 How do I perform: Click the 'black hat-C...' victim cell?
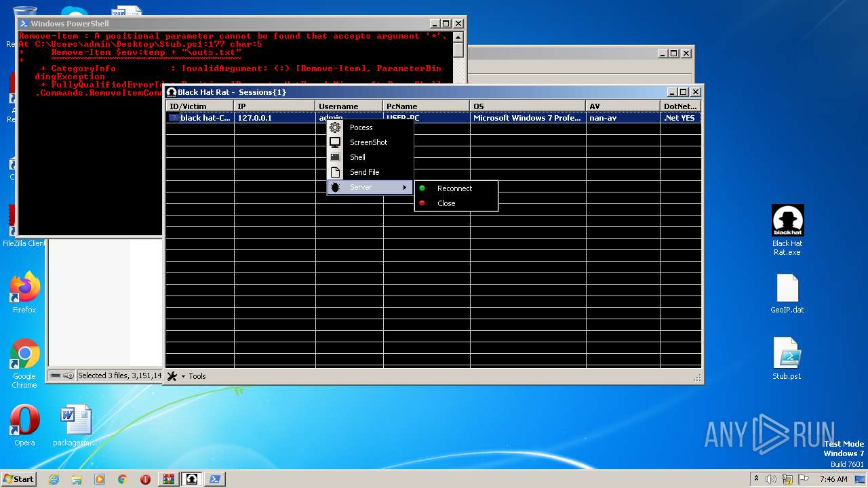pyautogui.click(x=205, y=118)
